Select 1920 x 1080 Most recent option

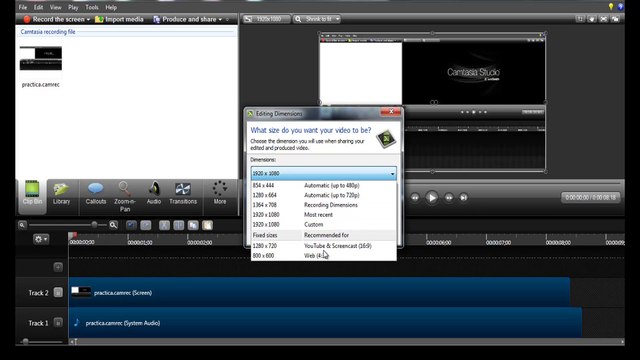(x=323, y=215)
